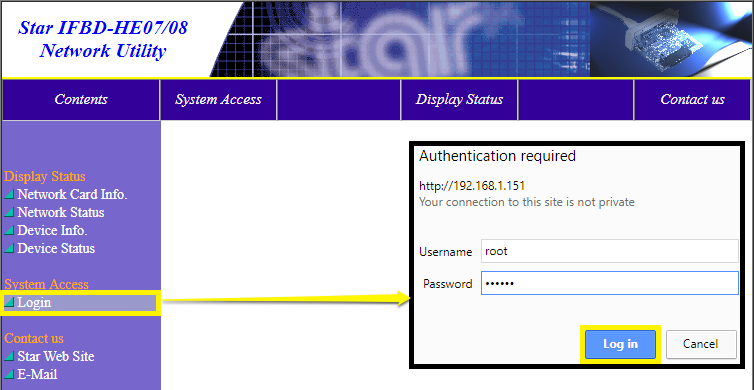The image size is (754, 390).
Task: Click the Log in button
Action: 620,344
